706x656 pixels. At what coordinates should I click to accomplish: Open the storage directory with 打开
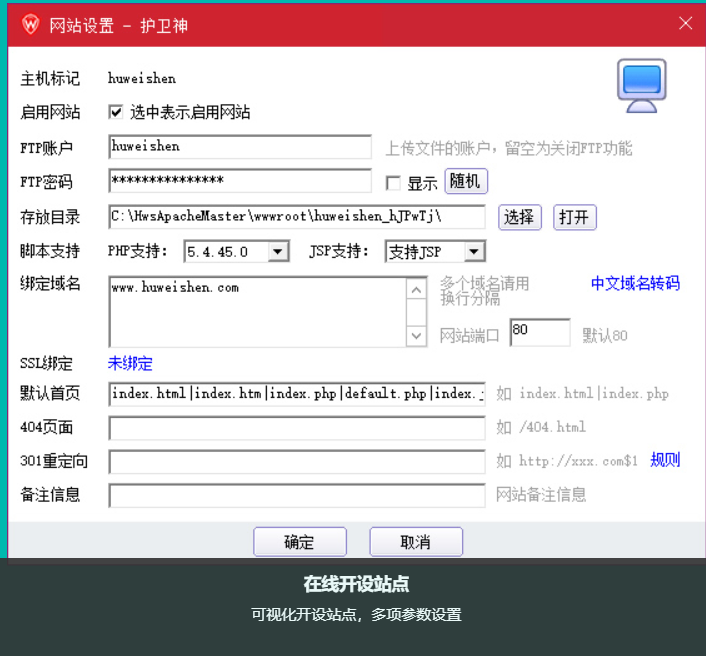tap(574, 217)
